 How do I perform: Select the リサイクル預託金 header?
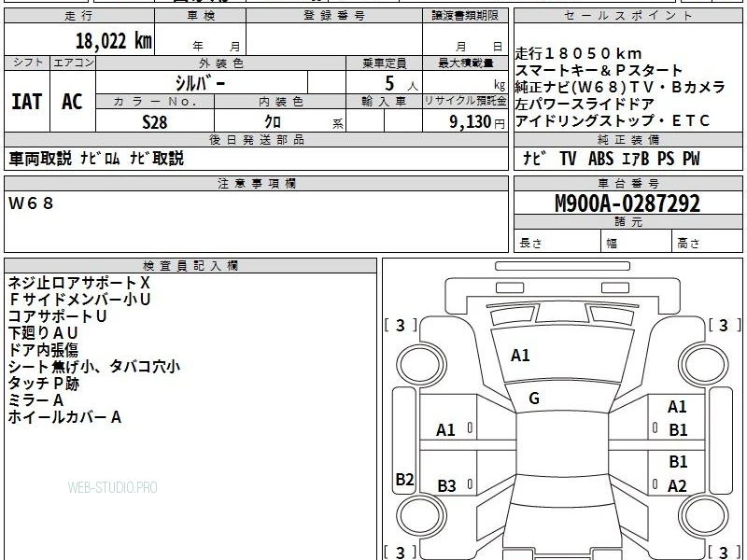[465, 101]
